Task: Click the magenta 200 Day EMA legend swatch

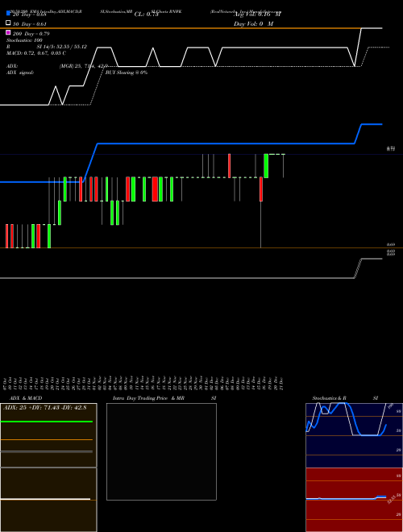Action: click(x=8, y=32)
